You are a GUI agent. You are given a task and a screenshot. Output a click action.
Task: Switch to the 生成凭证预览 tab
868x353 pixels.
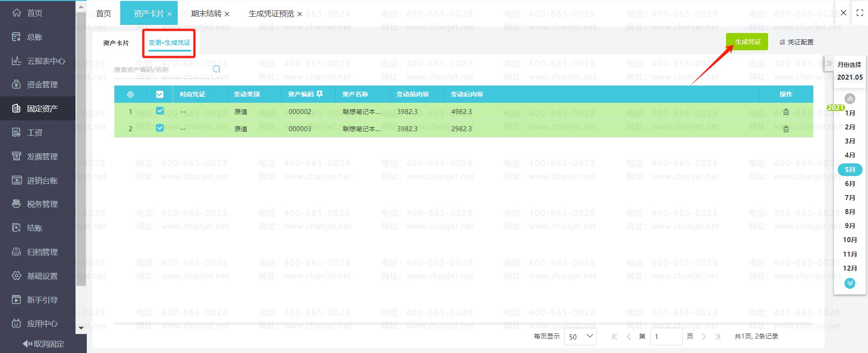(271, 14)
